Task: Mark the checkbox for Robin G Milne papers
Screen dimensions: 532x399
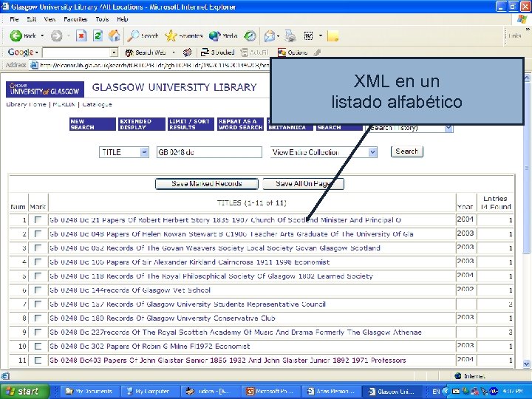Action: 38,346
